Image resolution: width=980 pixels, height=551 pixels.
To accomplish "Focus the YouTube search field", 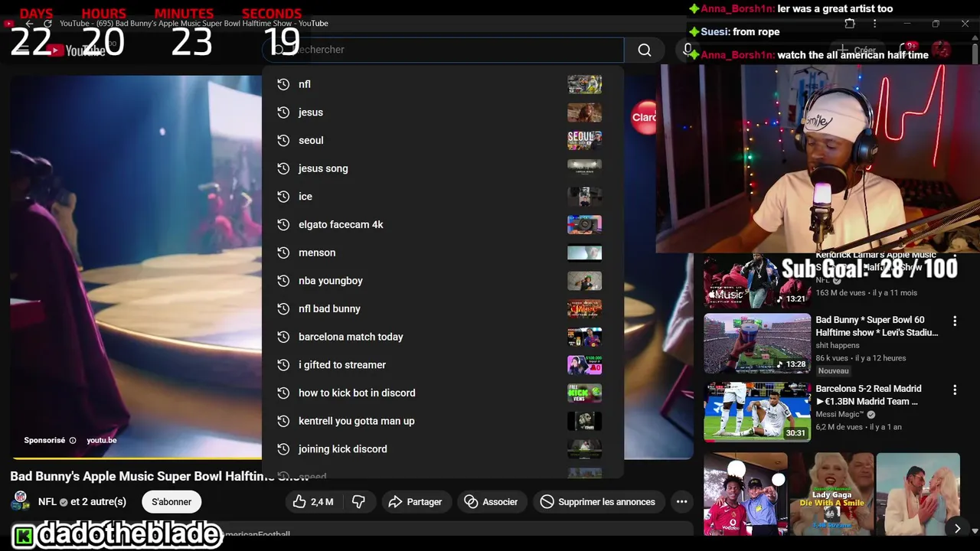I will pos(443,50).
